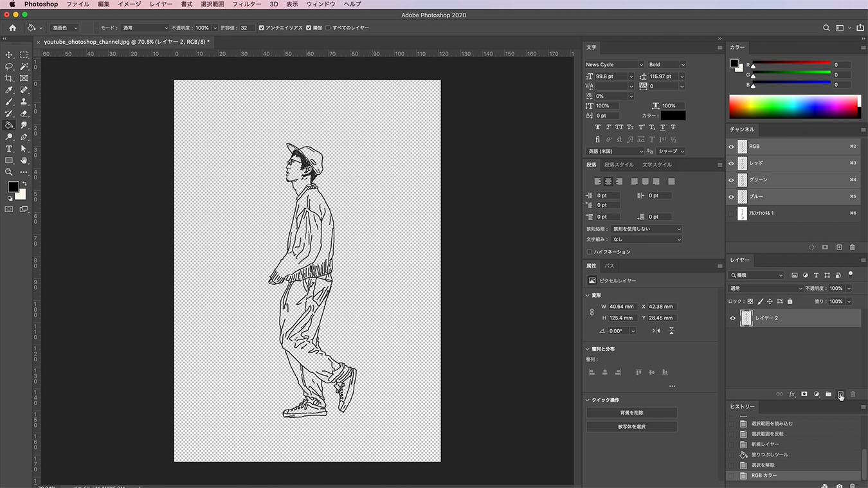
Task: Hide the ブルー channel visibility
Action: (x=731, y=197)
